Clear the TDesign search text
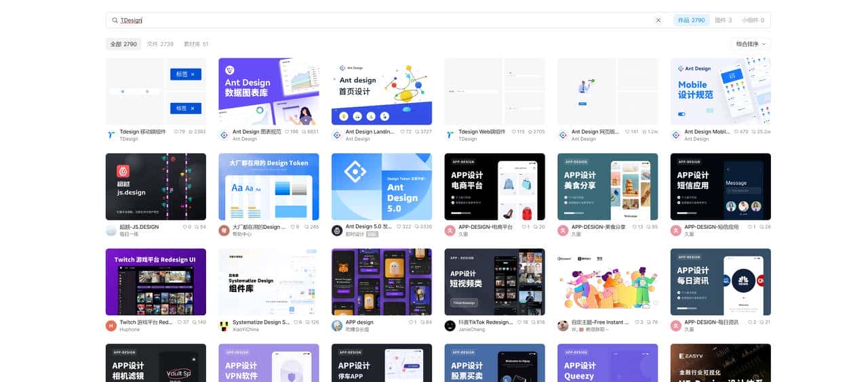 coord(658,20)
